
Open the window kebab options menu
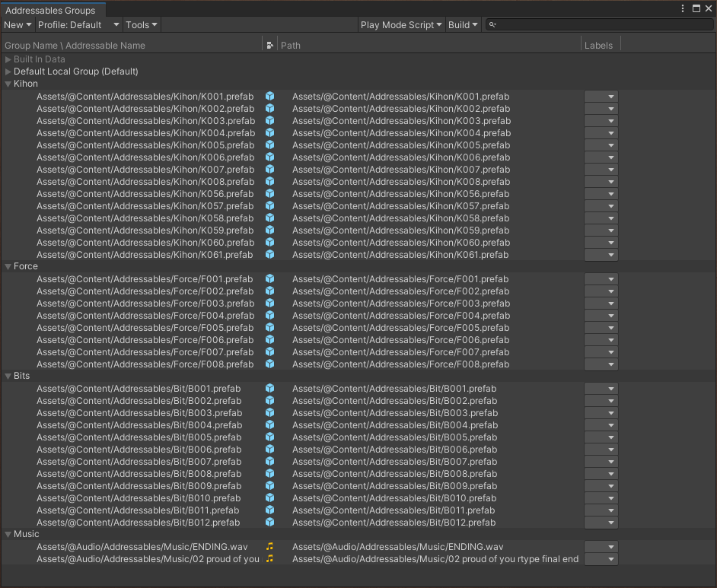(683, 8)
